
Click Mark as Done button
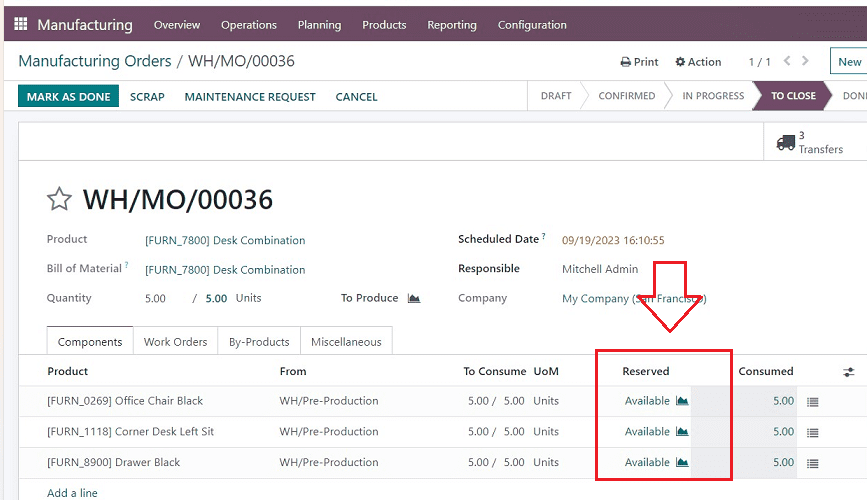pos(69,96)
